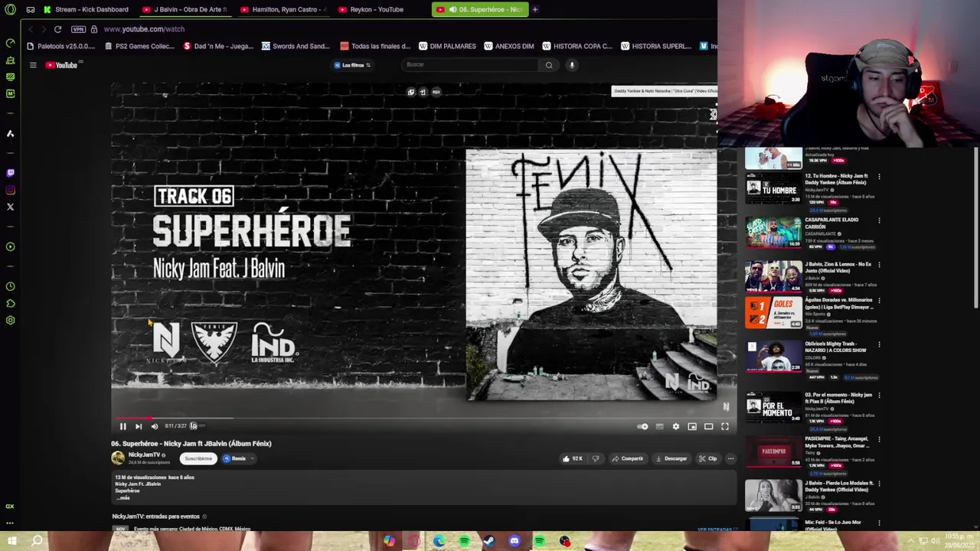
Task: Open the Instagram icon in Opera sidebar
Action: 10,190
